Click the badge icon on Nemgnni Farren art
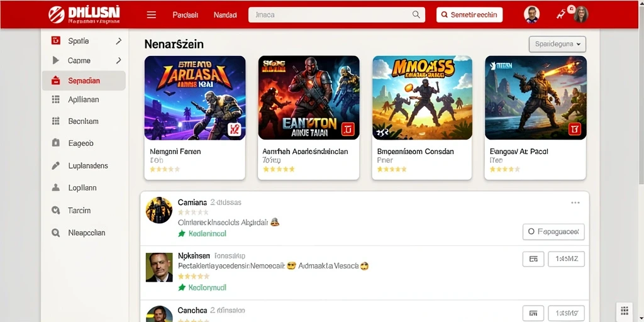The width and height of the screenshot is (644, 322). [x=234, y=130]
